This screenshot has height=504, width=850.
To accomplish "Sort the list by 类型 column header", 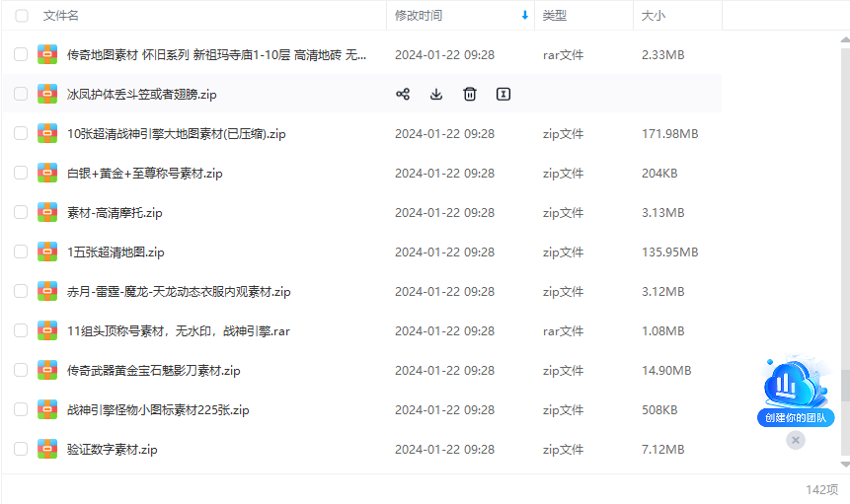I will 555,16.
